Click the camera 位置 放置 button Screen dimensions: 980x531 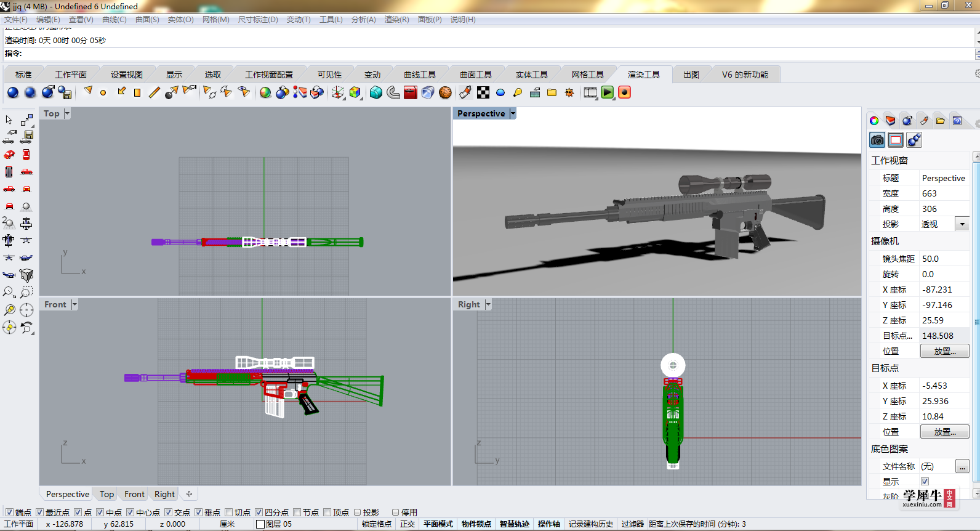point(945,351)
